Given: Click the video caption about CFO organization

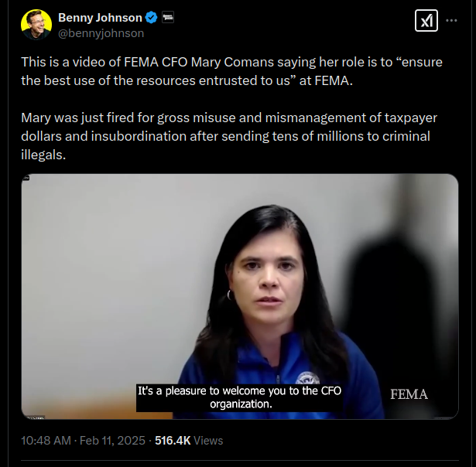Looking at the screenshot, I should tap(239, 397).
